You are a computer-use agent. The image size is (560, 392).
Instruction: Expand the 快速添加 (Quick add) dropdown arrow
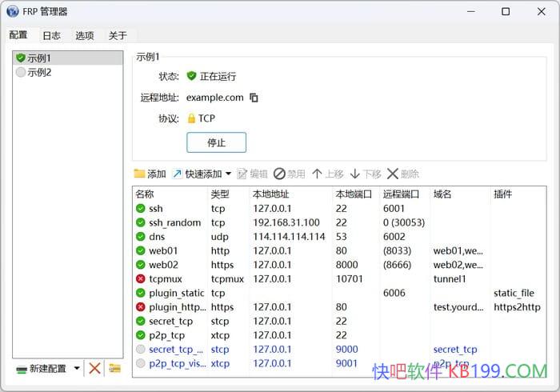pyautogui.click(x=228, y=174)
